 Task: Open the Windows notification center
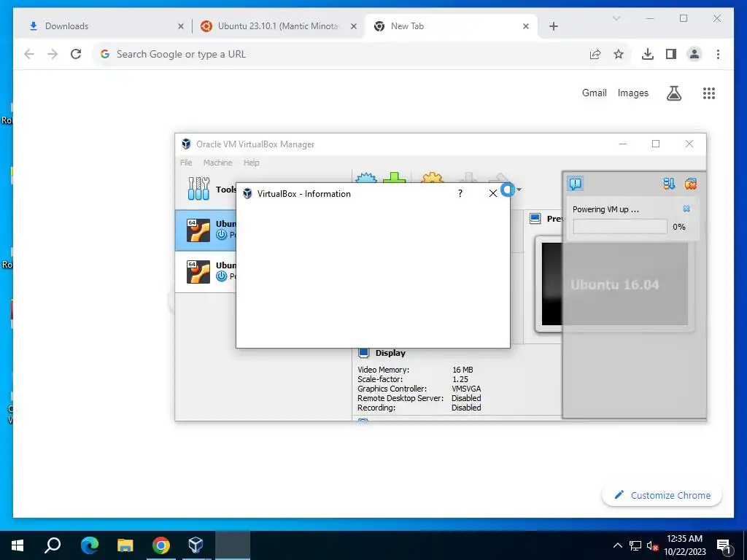pyautogui.click(x=723, y=545)
